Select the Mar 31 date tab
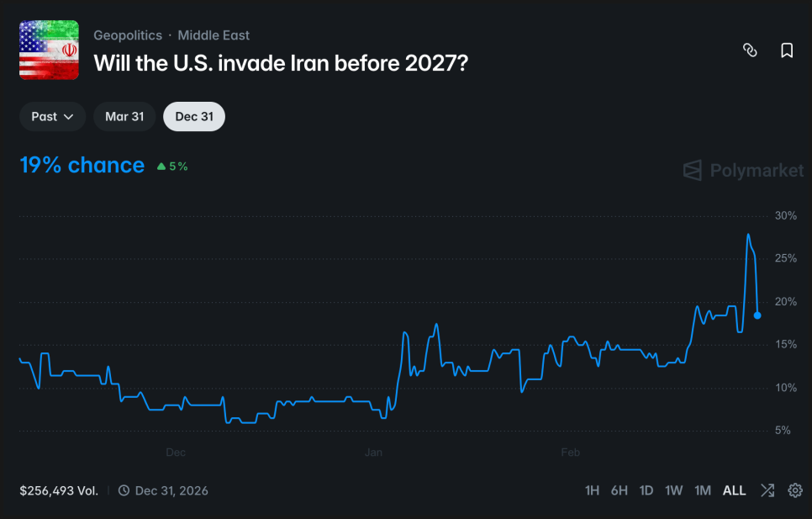812x519 pixels. click(124, 117)
